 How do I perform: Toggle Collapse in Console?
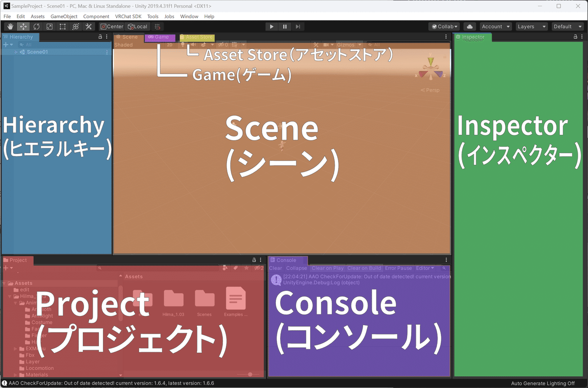point(296,268)
